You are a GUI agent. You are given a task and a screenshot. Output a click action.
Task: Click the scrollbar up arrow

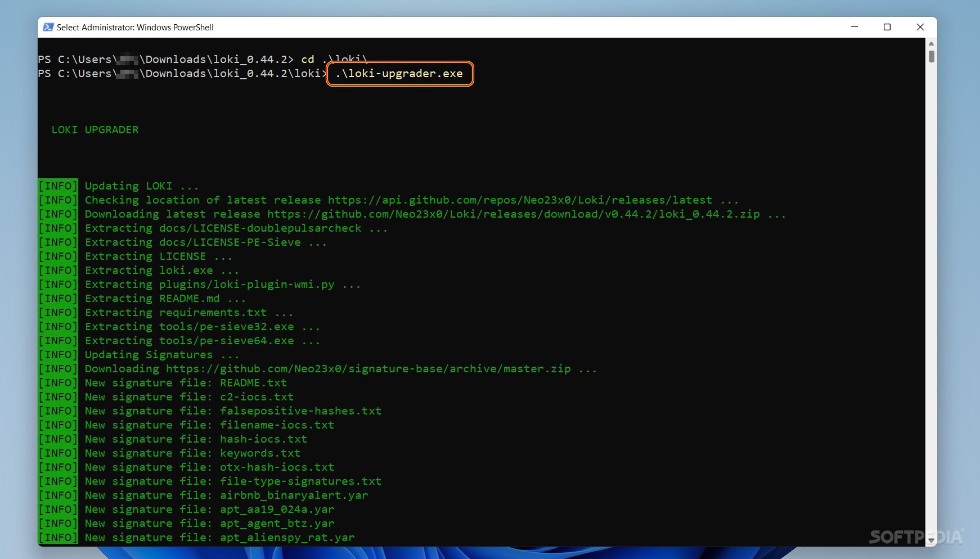point(931,43)
